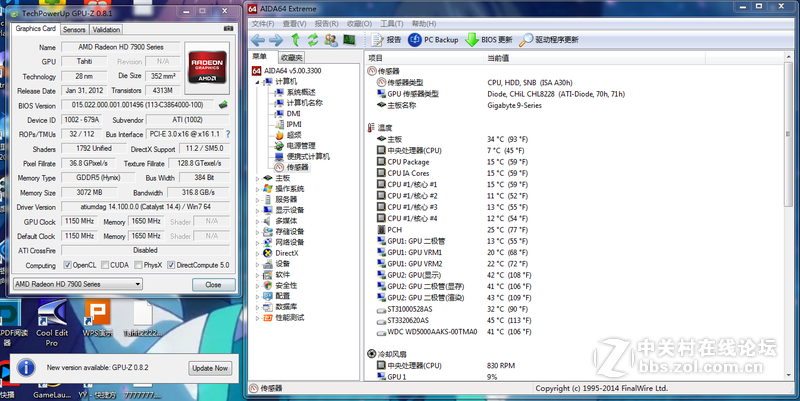This screenshot has width=800, height=401.
Task: Open the 工具(T) menu
Action: pos(392,23)
